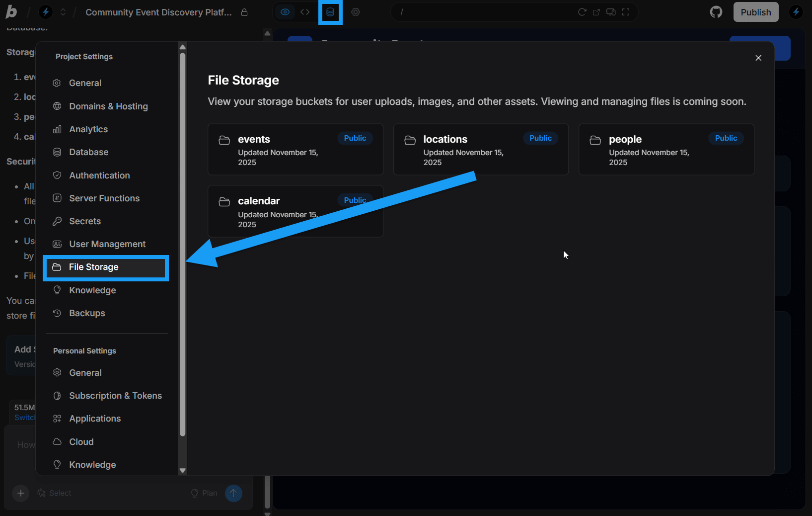
Task: Open the preview in a new tab
Action: point(596,12)
